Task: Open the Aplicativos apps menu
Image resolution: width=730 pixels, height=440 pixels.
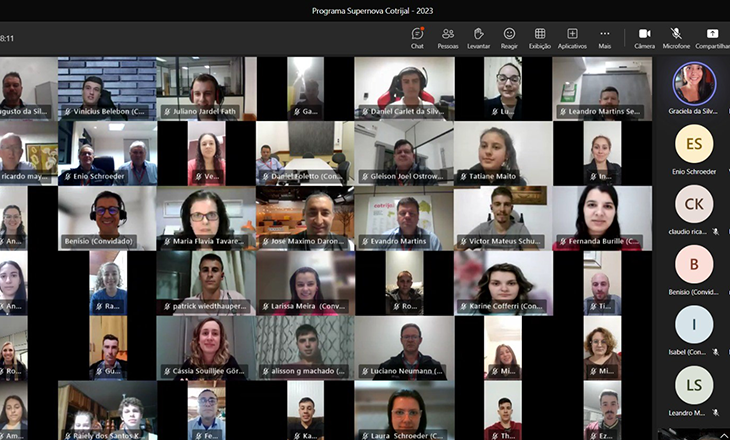Action: pos(572,38)
